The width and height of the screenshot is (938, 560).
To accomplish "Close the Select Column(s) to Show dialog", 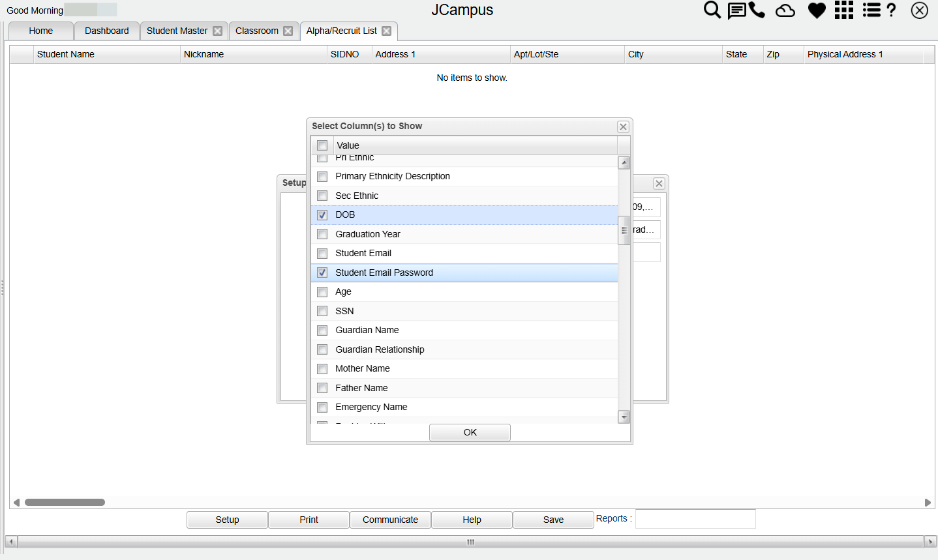I will (623, 126).
